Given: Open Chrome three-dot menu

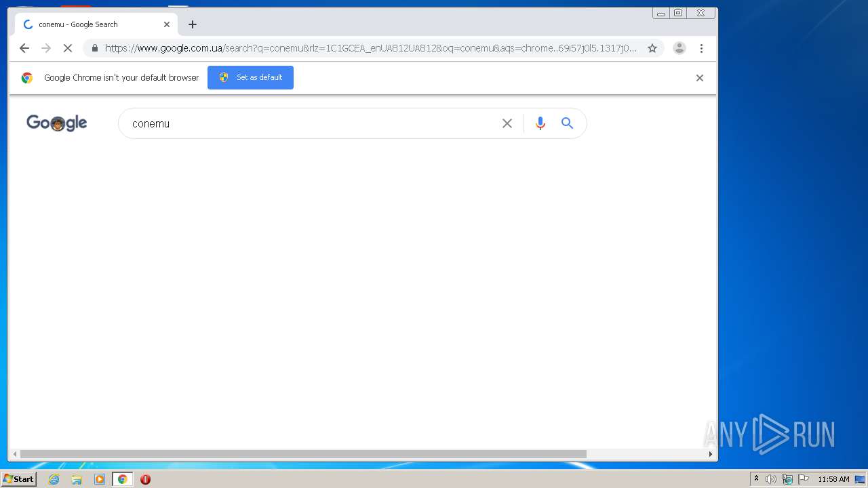Looking at the screenshot, I should click(701, 48).
